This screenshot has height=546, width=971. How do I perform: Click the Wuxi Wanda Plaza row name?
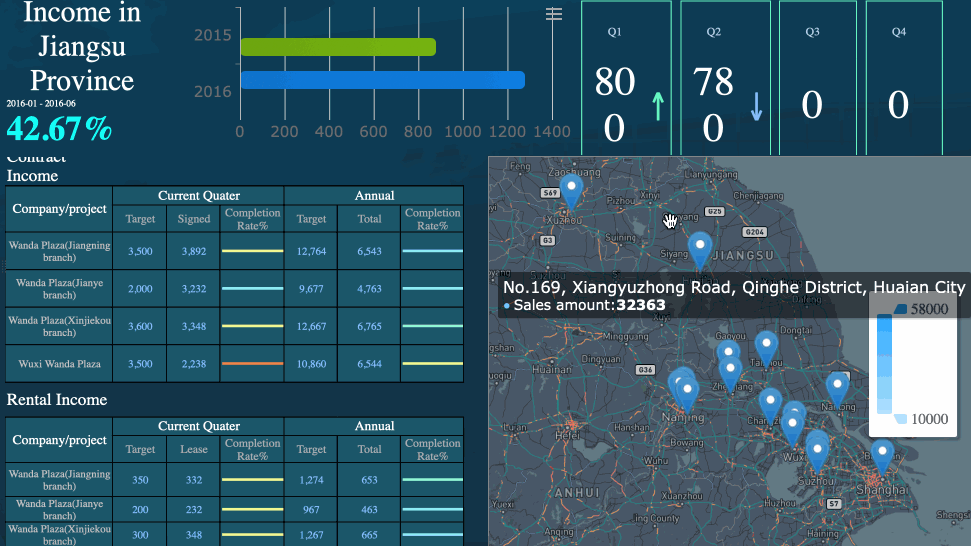click(x=59, y=364)
